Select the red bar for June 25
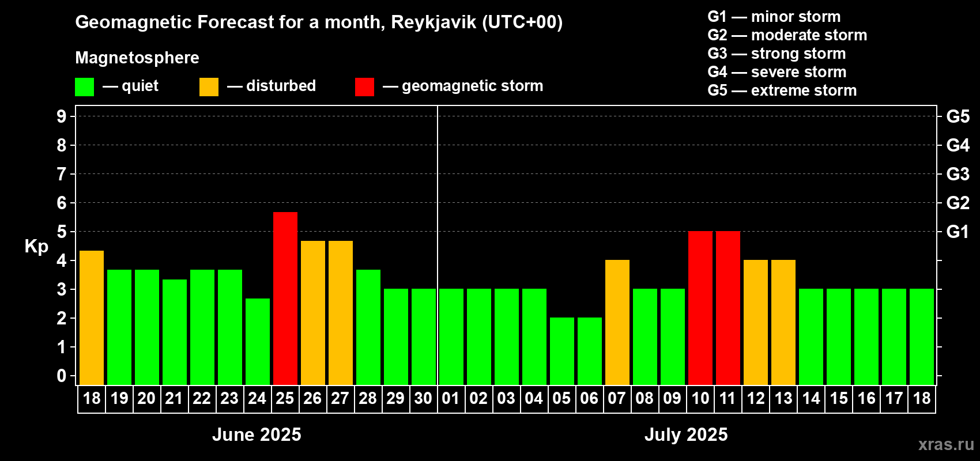 tap(285, 298)
